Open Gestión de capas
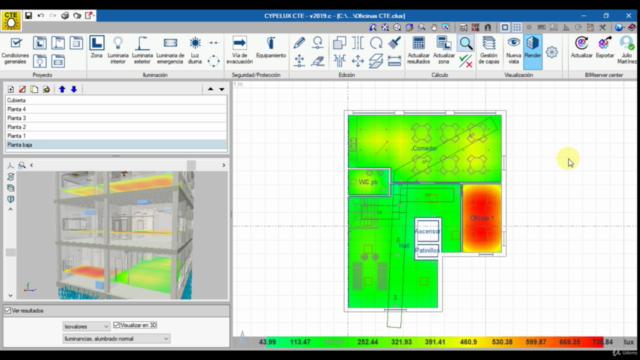The image size is (640, 360). 489,50
